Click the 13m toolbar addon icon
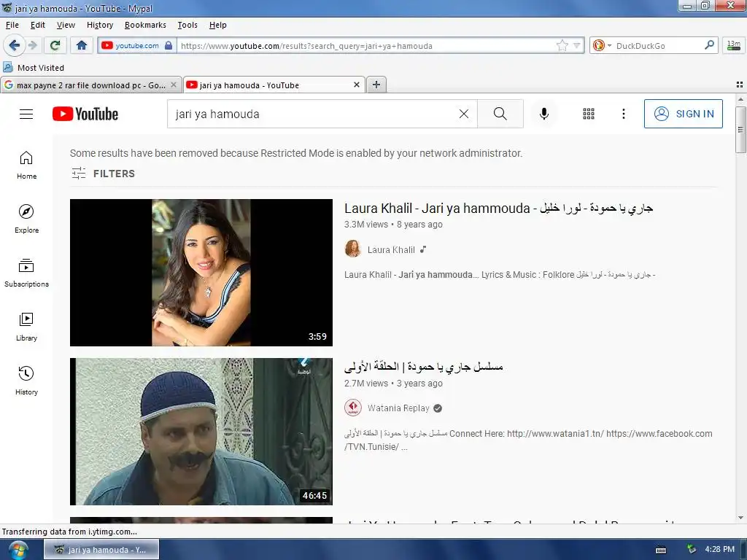The image size is (747, 560). [733, 45]
